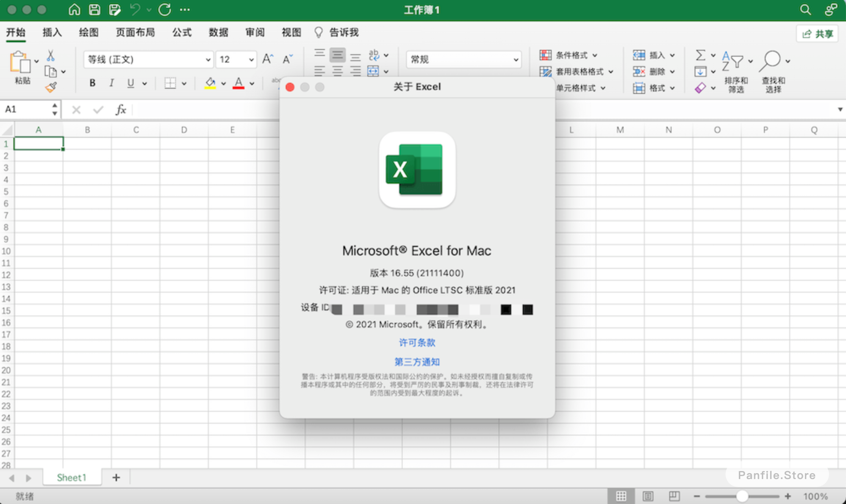
Task: Click the share people icon in title bar
Action: tap(830, 9)
